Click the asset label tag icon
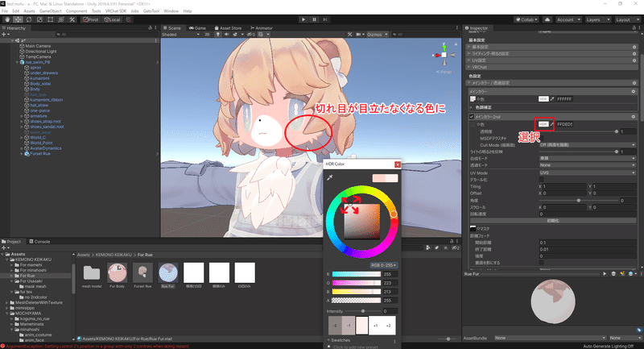Image resolution: width=644 pixels, height=349 pixels. click(x=639, y=330)
